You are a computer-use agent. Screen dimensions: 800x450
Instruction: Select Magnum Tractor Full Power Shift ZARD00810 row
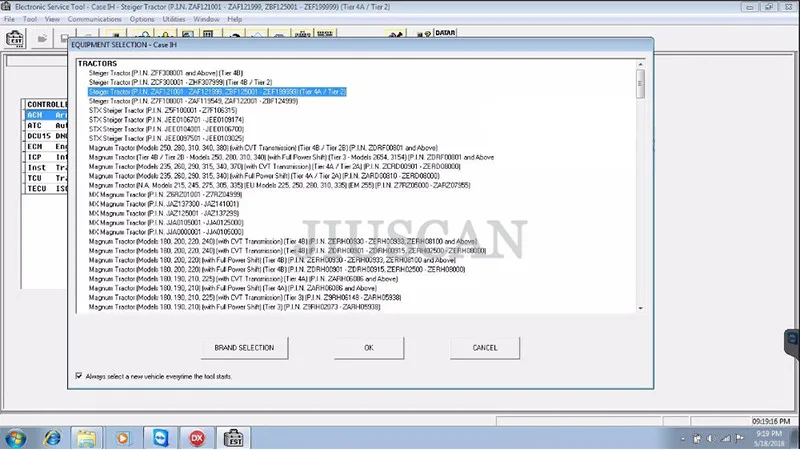point(264,176)
